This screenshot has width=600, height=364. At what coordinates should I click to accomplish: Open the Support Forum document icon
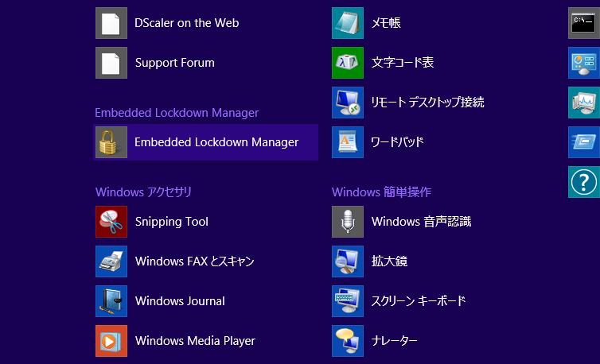click(x=111, y=63)
